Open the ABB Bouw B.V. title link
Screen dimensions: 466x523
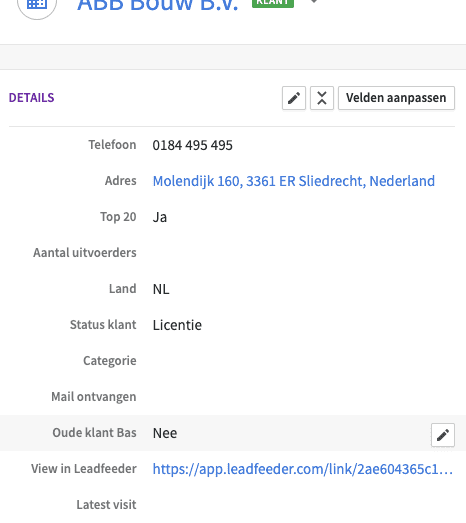(x=157, y=5)
